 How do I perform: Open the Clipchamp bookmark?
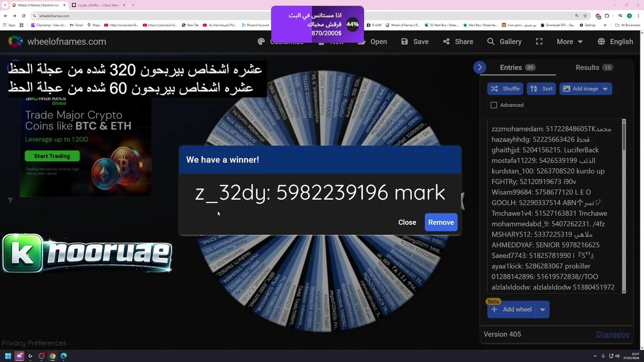(x=48, y=25)
